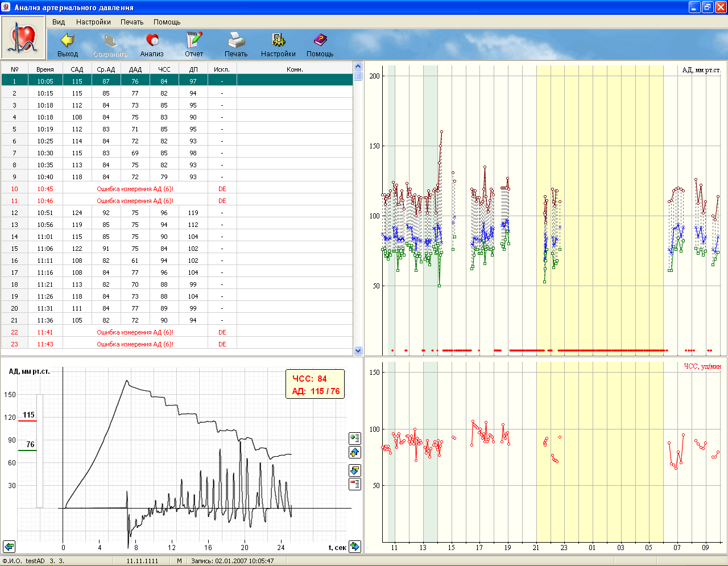Open the Печать menu in the menu bar

[x=132, y=22]
